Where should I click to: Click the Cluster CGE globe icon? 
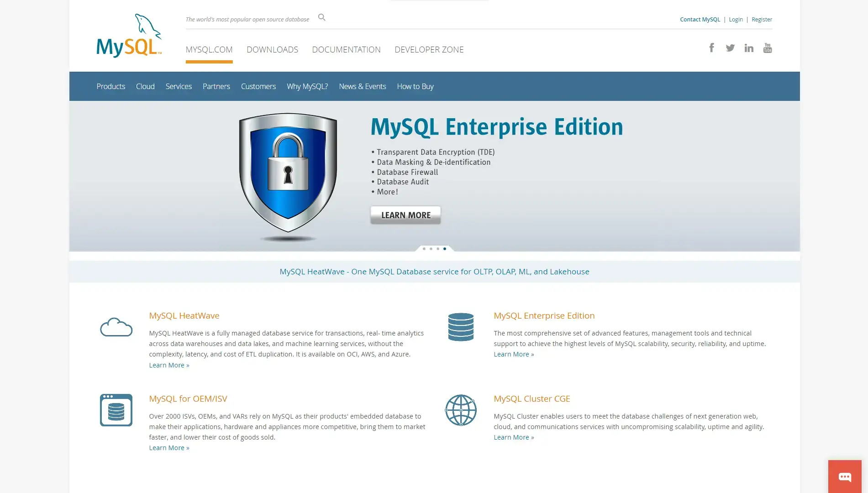461,410
